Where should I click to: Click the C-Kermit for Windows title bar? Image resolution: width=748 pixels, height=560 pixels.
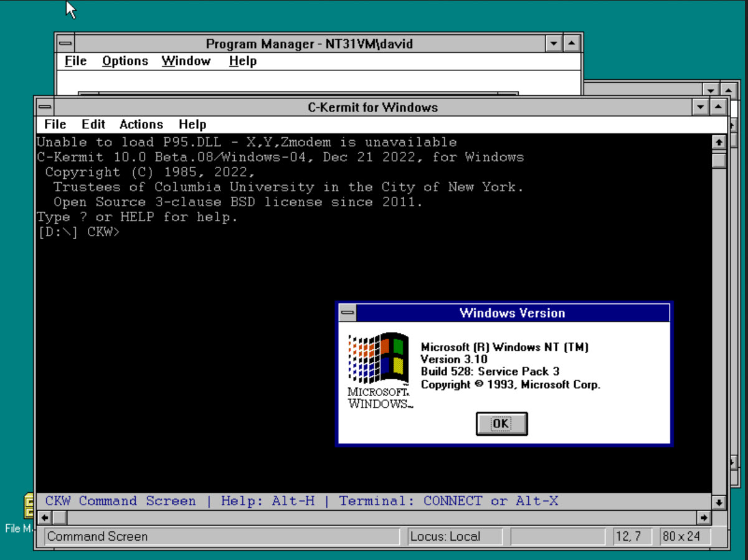(x=373, y=107)
